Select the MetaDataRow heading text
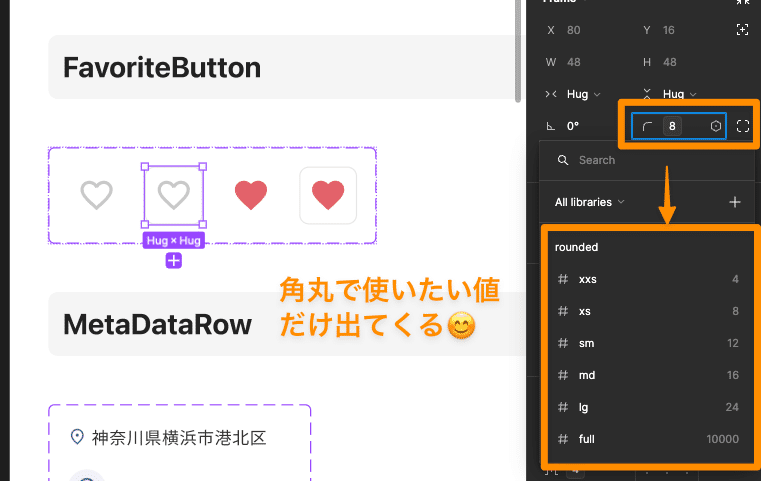 (157, 324)
